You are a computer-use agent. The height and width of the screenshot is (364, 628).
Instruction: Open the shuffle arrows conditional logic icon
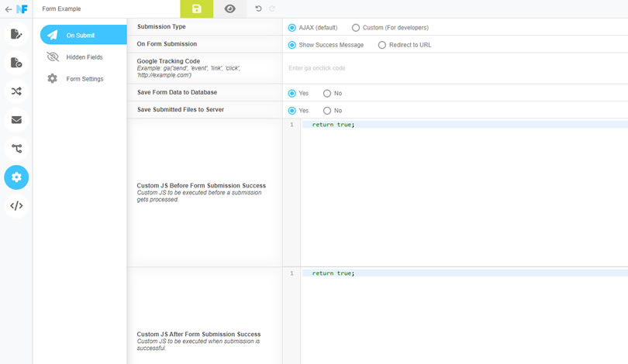point(16,91)
